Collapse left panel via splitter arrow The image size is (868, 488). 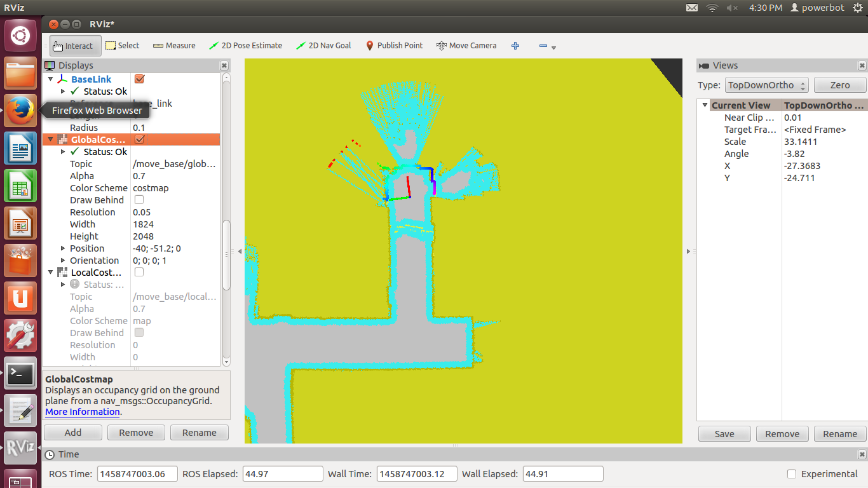[x=240, y=252]
